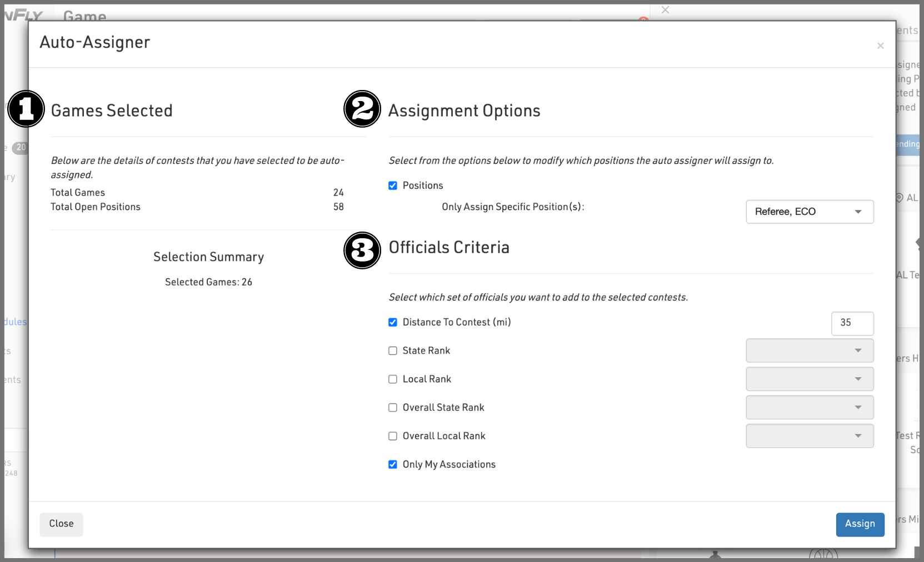The image size is (924, 562).
Task: Expand the Local Rank dropdown
Action: 809,379
